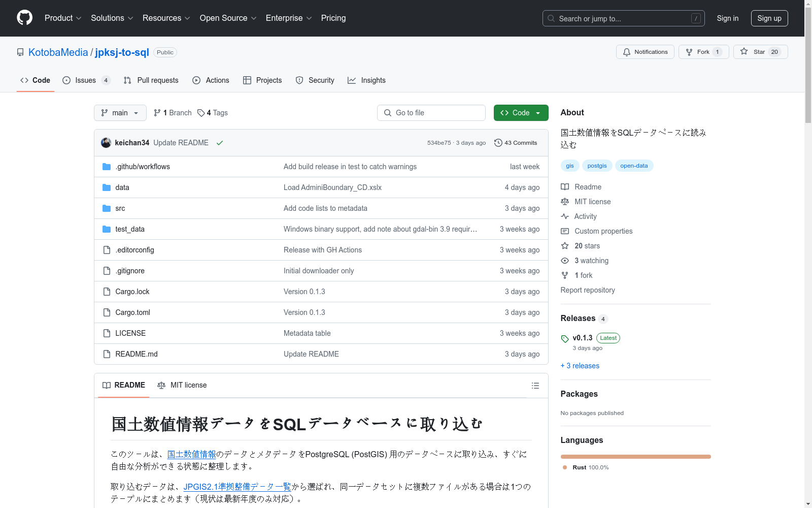Open the README outline list icon

pyautogui.click(x=535, y=386)
